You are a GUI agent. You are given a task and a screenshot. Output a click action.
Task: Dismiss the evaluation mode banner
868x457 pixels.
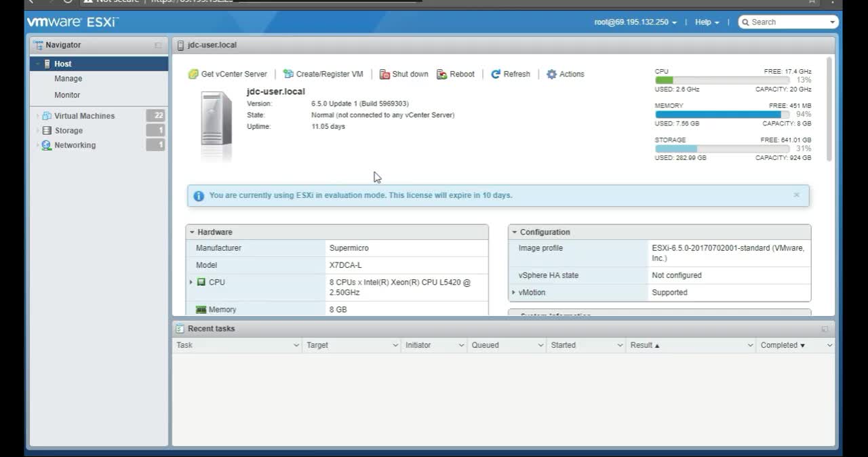pyautogui.click(x=796, y=195)
